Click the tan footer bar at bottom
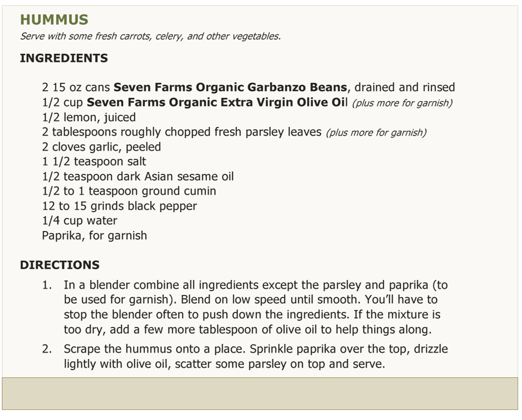Viewport: 522px width, 420px height. 260,393
